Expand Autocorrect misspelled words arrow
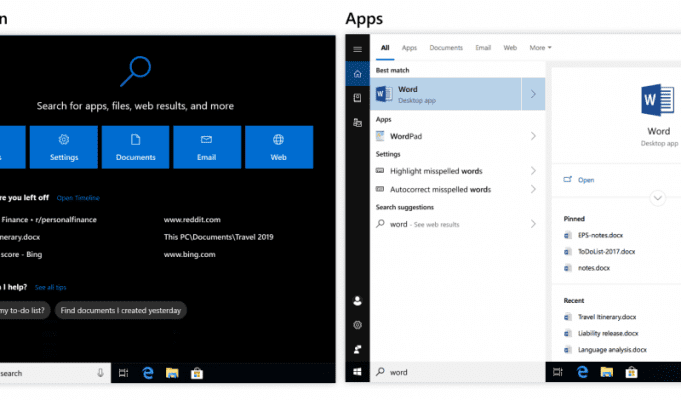The image size is (681, 400). click(533, 189)
